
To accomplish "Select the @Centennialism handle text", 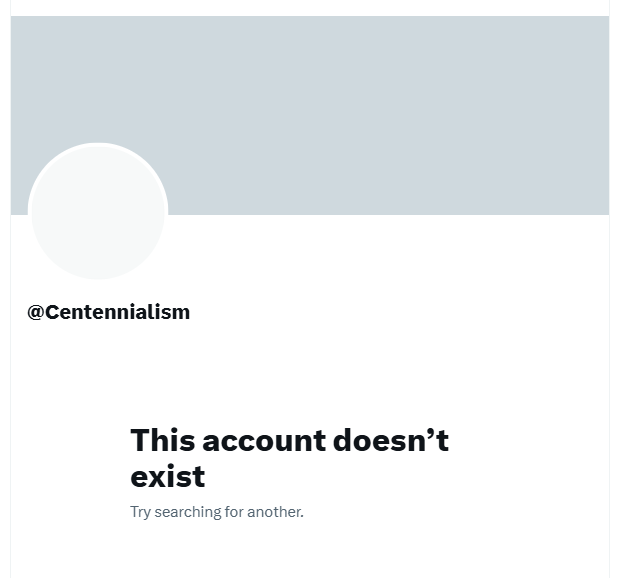I will coord(109,312).
